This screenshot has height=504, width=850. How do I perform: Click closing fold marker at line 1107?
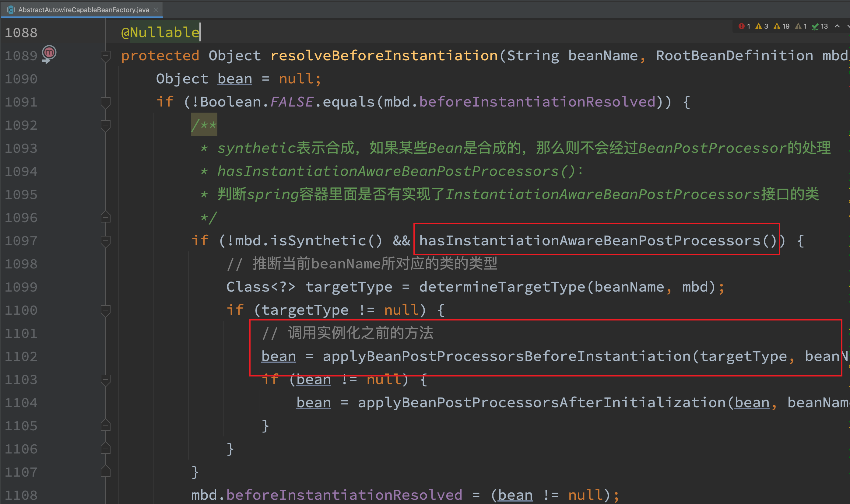click(106, 471)
